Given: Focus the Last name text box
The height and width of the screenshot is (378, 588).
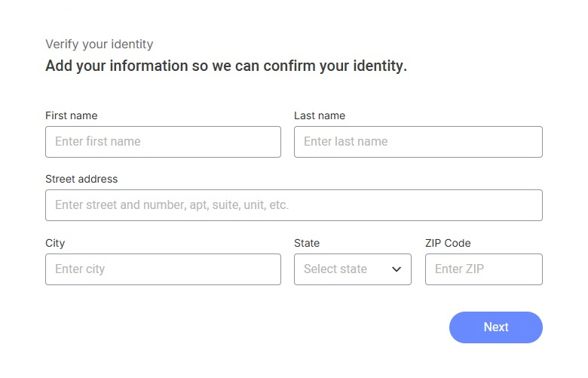Looking at the screenshot, I should 418,142.
